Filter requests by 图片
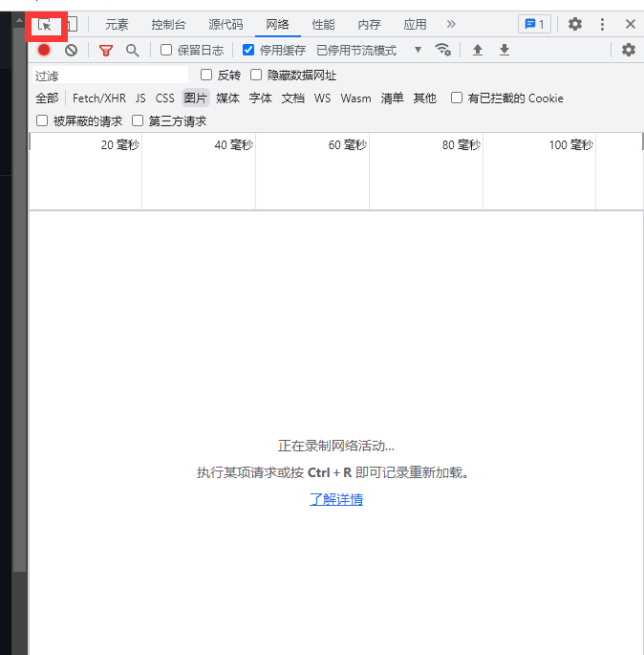 (195, 98)
